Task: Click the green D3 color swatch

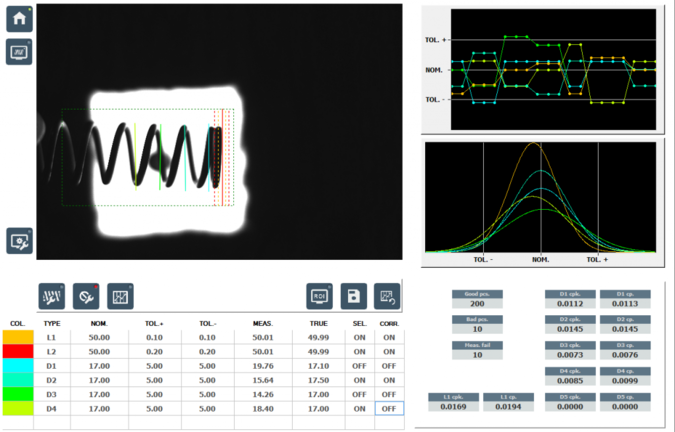Action: pos(18,394)
